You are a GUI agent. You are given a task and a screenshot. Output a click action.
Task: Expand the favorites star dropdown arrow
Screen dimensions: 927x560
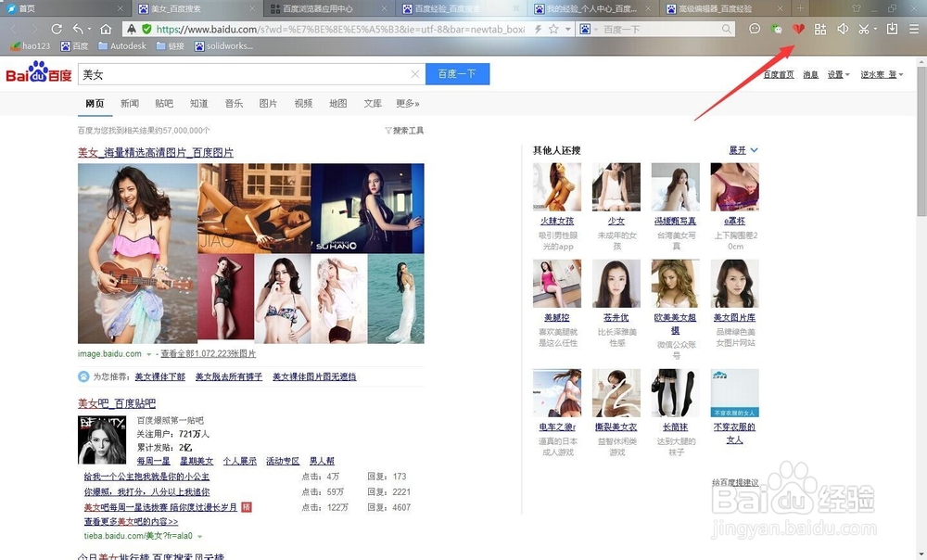coord(568,29)
